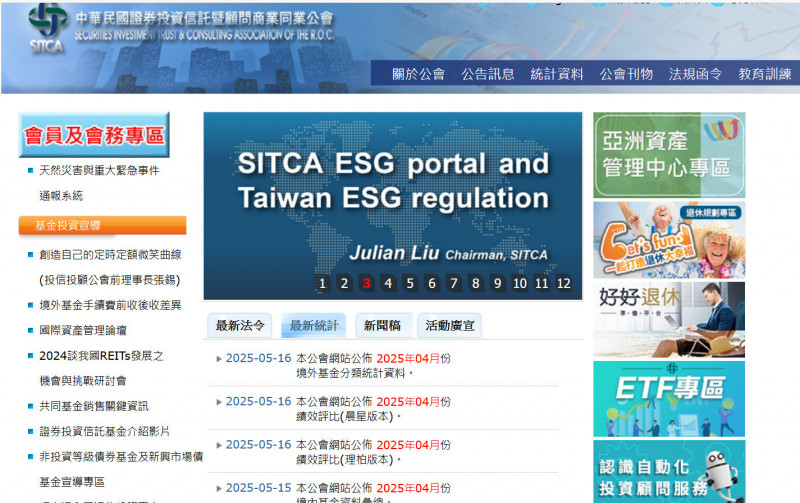Open the 關於公會 menu
The width and height of the screenshot is (800, 503).
click(x=418, y=74)
